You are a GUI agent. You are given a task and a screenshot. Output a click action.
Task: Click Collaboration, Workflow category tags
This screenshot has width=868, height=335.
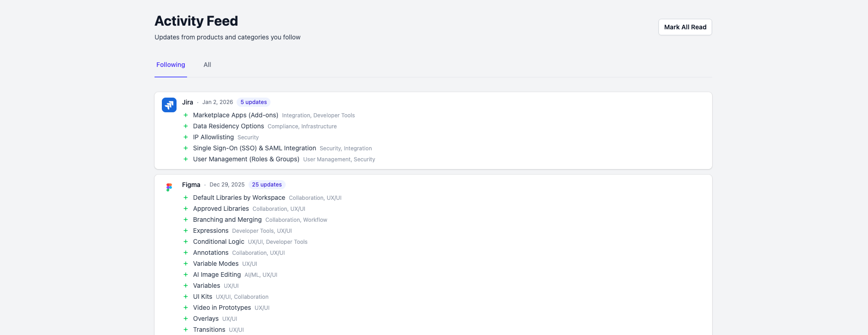click(296, 220)
